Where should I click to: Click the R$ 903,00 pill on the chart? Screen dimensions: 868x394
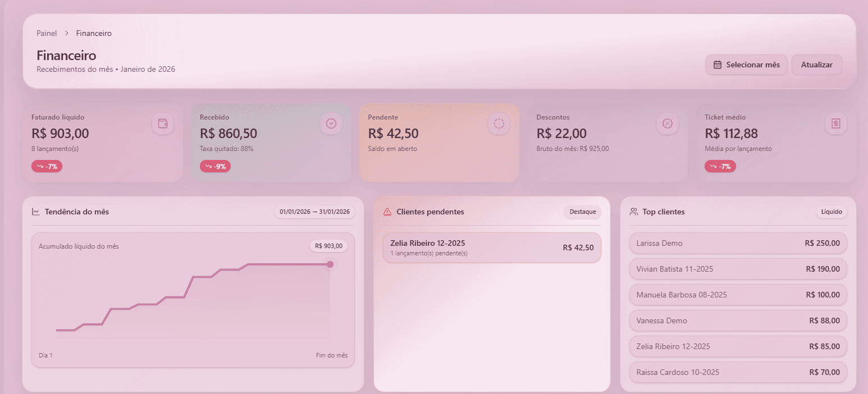[328, 245]
